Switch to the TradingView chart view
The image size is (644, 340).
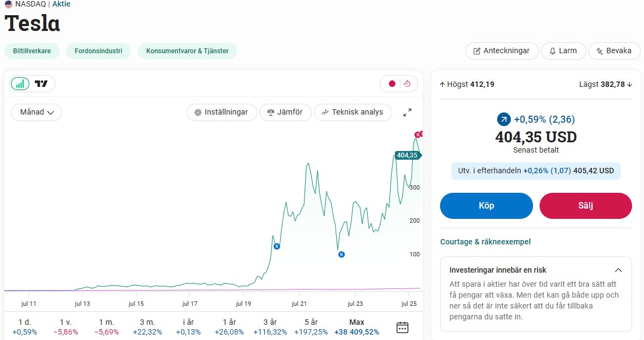click(41, 84)
